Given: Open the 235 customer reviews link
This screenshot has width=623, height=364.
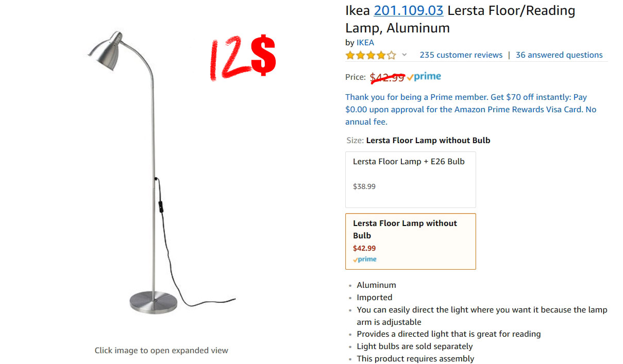Looking at the screenshot, I should pyautogui.click(x=461, y=55).
